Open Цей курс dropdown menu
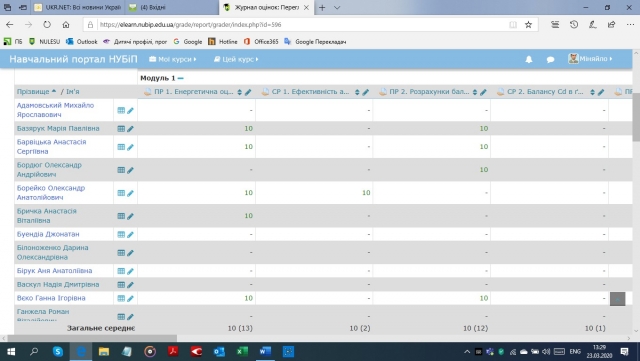Screen dimensions: 640x361 tap(236, 59)
